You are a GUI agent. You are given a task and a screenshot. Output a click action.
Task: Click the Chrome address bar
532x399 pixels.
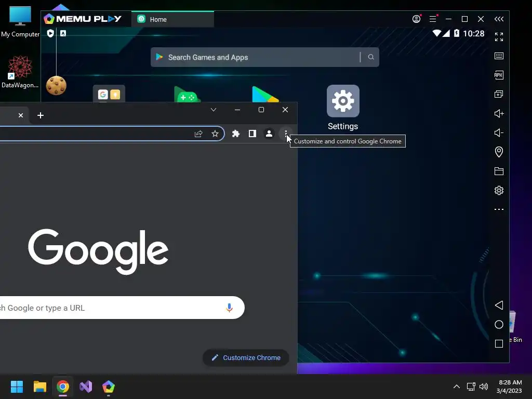click(112, 134)
